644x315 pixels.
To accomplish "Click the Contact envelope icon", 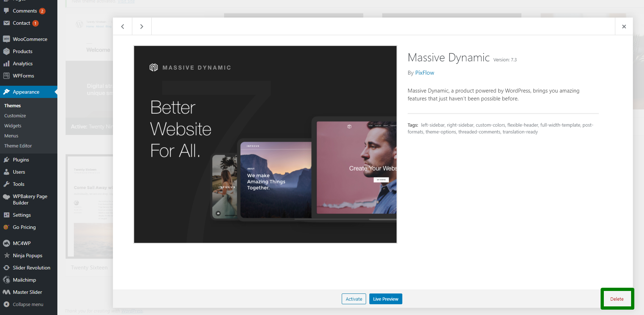I will tap(6, 23).
